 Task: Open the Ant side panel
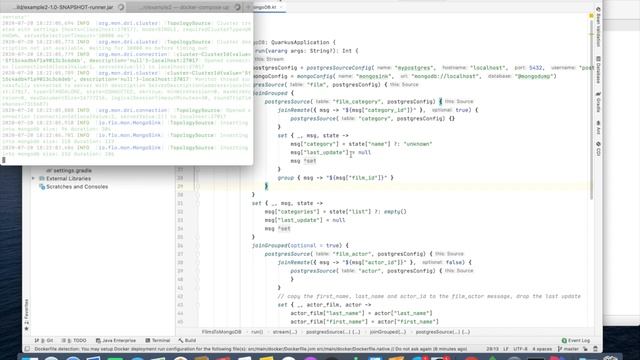coord(598,127)
